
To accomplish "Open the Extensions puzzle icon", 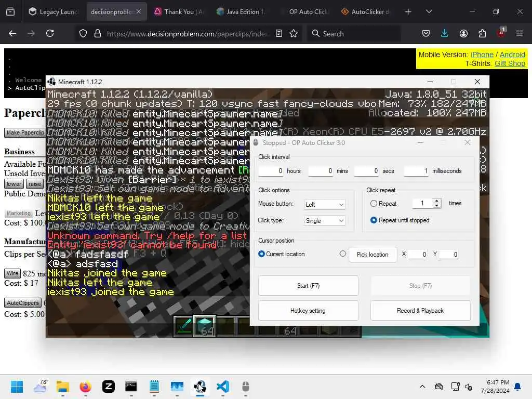I will [482, 33].
